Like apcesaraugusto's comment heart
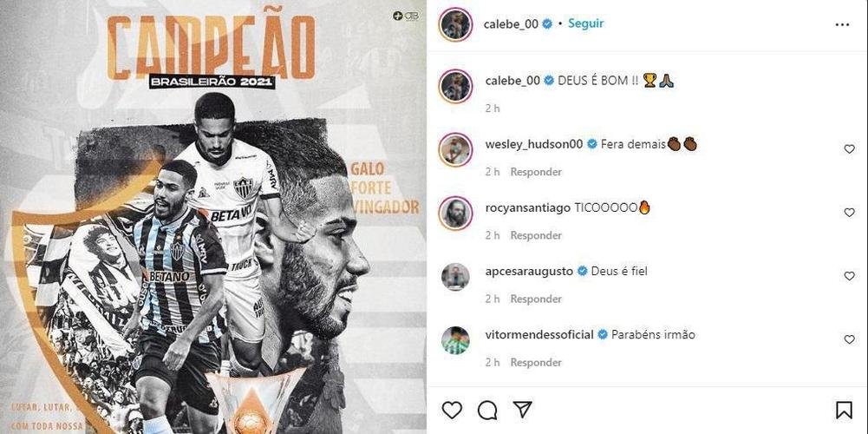This screenshot has height=434, width=868. (x=849, y=276)
